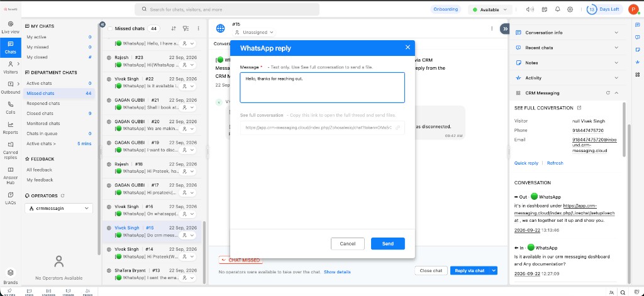Collapse the chats navigation panel arrow
The image size is (644, 296).
[103, 25]
